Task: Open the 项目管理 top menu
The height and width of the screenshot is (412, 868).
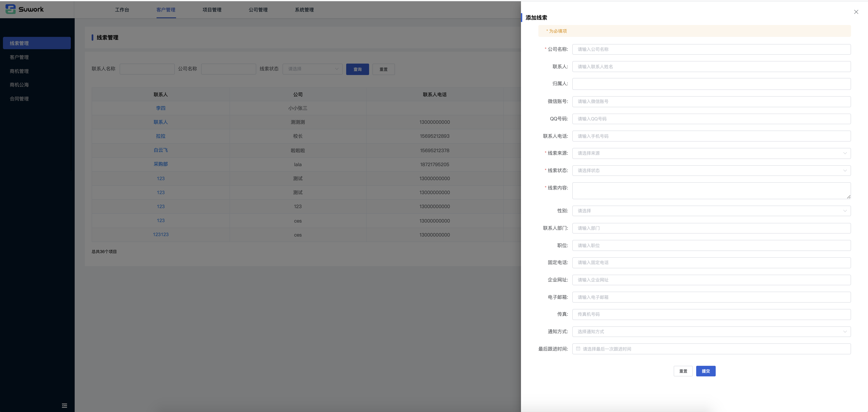Action: 212,10
